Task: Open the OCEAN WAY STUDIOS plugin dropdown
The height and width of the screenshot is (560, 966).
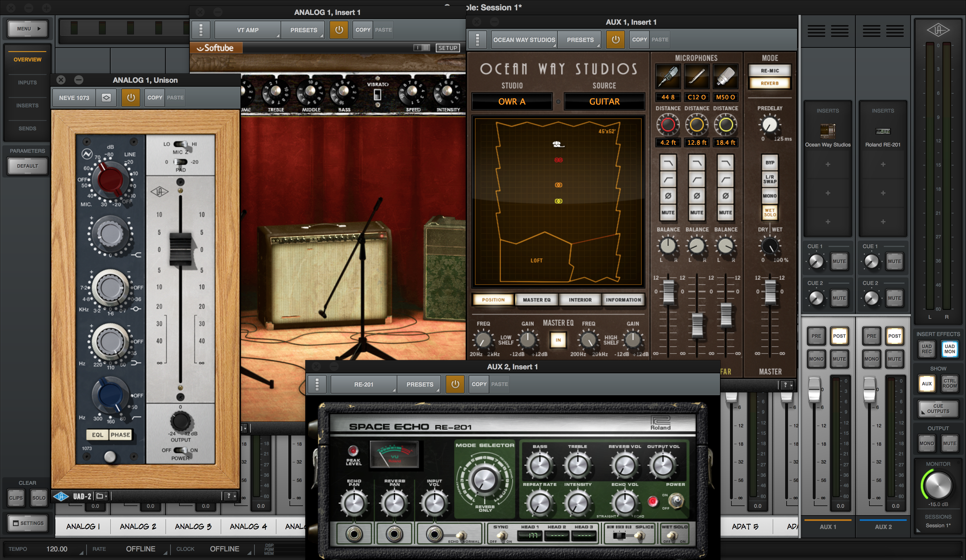Action: (524, 40)
